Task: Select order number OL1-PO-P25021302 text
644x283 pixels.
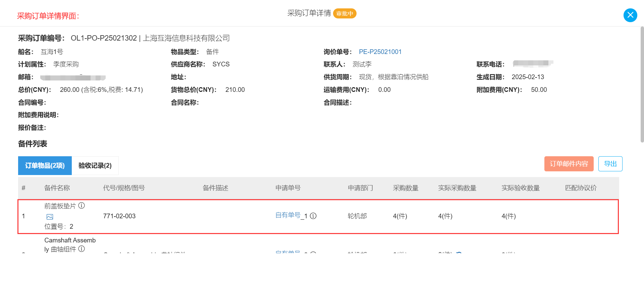Action: (104, 38)
